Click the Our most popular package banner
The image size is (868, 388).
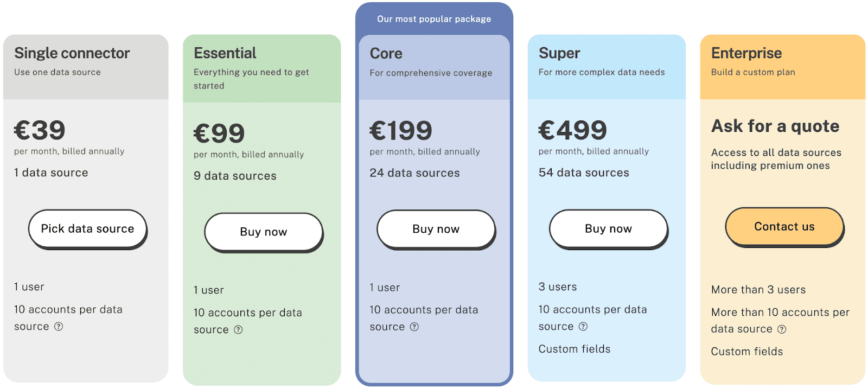tap(434, 19)
